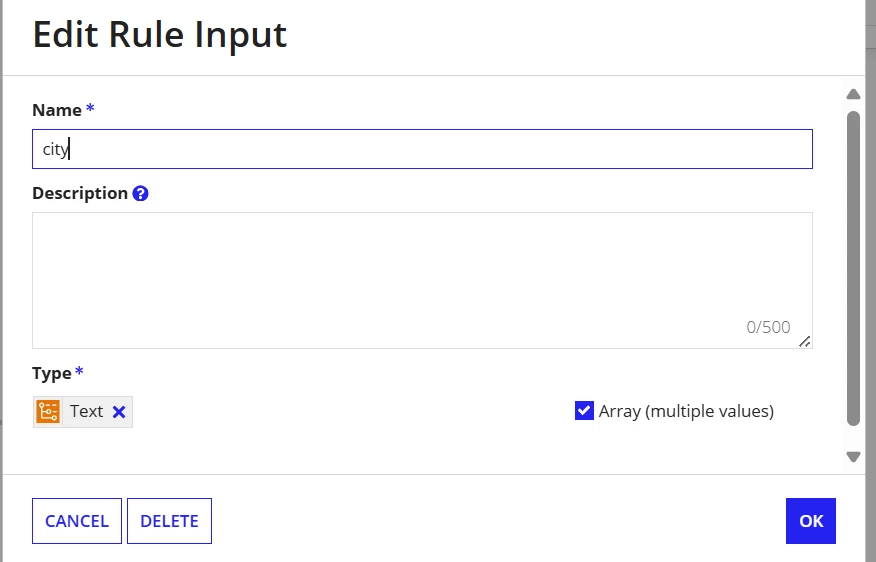Viewport: 876px width, 562px height.
Task: Click the Description help question-mark icon
Action: tap(140, 193)
